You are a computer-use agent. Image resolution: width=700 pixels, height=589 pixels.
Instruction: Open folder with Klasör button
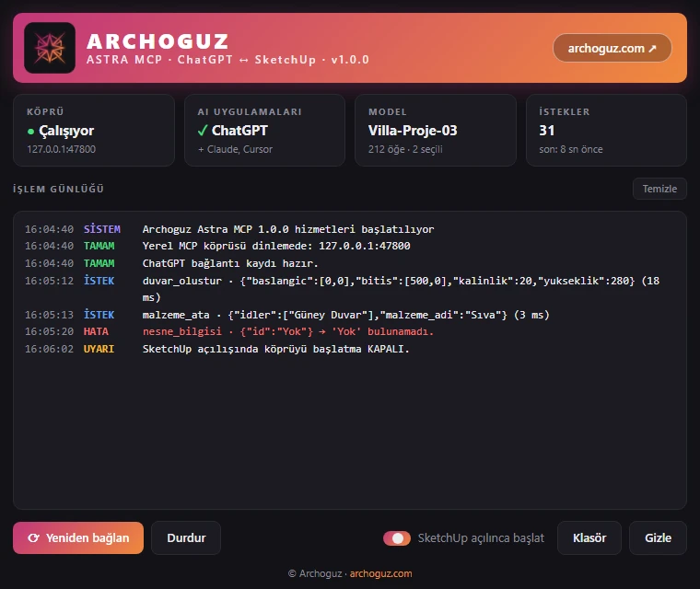tap(589, 538)
